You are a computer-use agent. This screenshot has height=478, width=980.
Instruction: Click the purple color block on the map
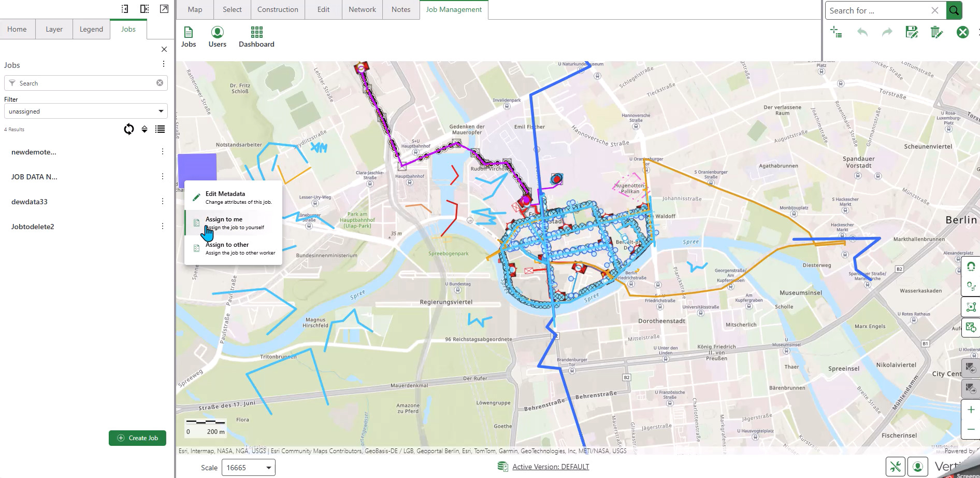pos(197,166)
